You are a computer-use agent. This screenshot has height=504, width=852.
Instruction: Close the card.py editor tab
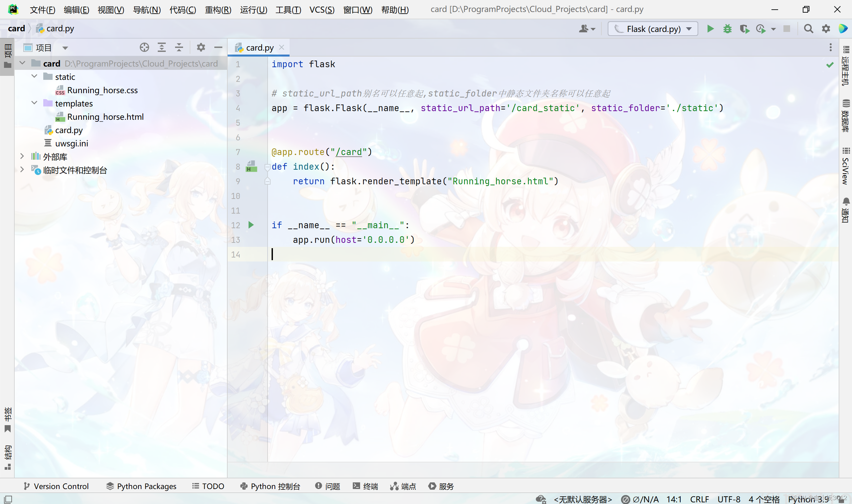click(x=282, y=48)
